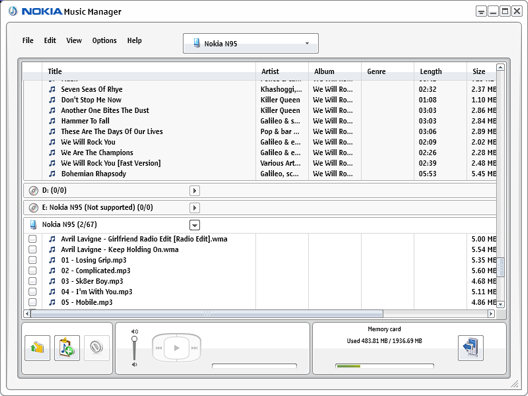Click the play button in player
The height and width of the screenshot is (396, 528).
tap(176, 348)
